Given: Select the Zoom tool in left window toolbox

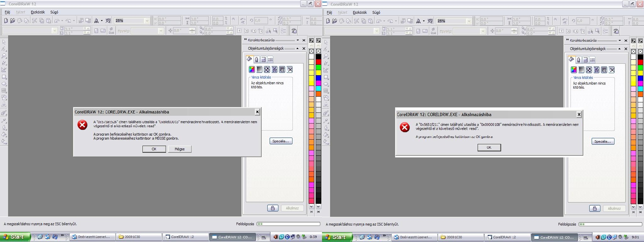Looking at the screenshot, I should (4, 56).
